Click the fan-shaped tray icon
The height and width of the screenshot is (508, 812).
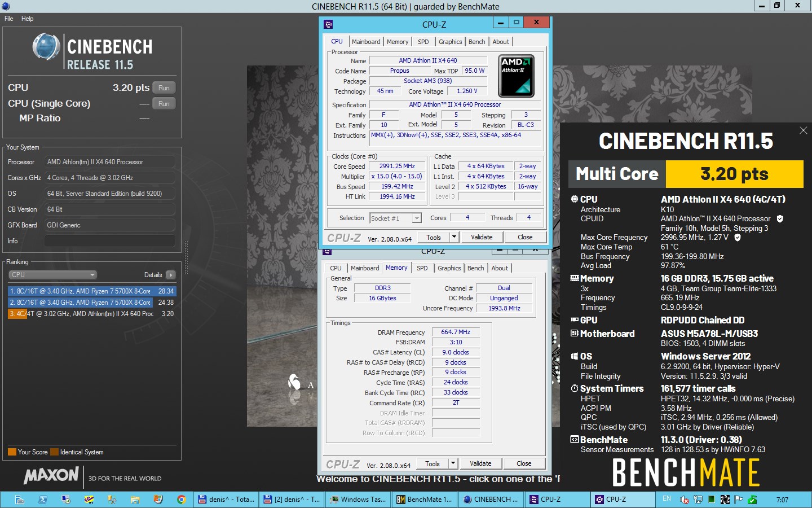coord(725,500)
